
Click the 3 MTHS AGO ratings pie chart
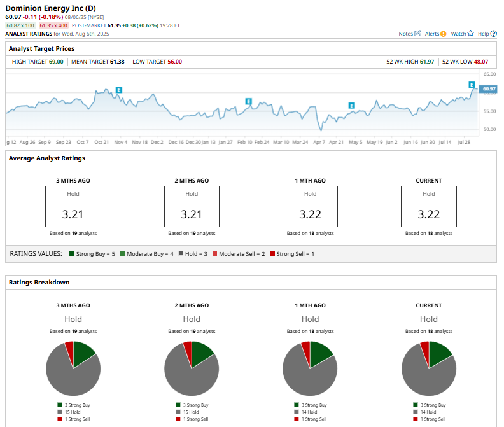tap(73, 368)
